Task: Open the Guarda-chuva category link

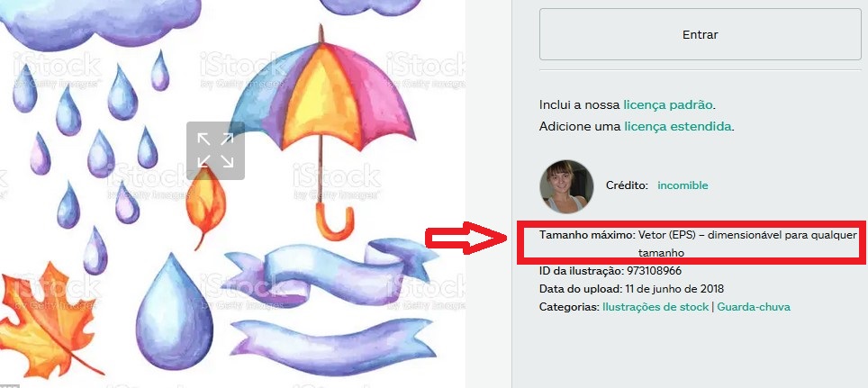Action: tap(754, 307)
